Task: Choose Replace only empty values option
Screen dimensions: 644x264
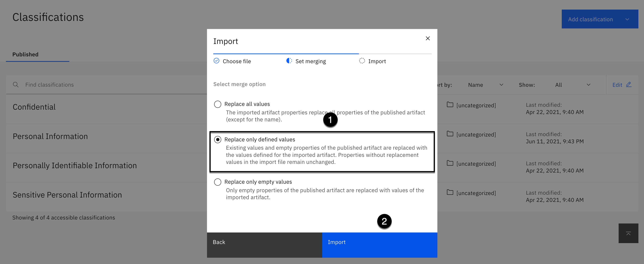Action: click(217, 182)
